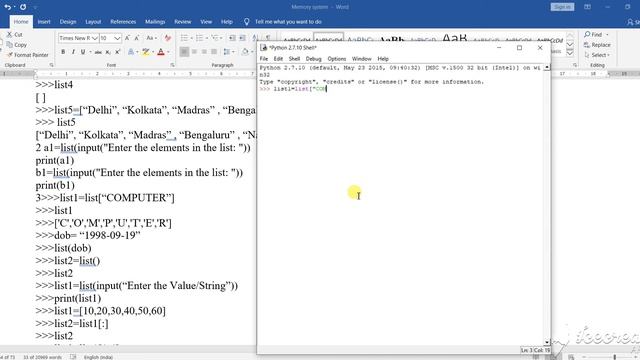Open the Mailings ribbon tab

(155, 22)
